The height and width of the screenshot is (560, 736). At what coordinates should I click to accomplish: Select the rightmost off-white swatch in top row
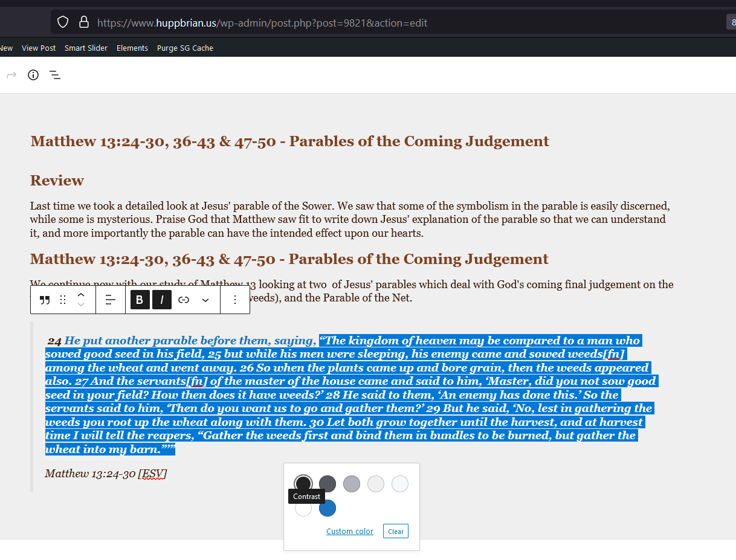click(400, 484)
